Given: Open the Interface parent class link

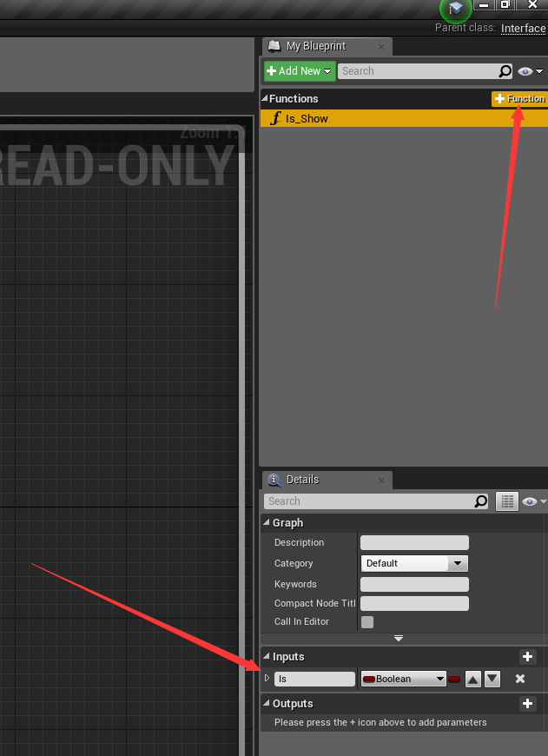Looking at the screenshot, I should click(x=523, y=29).
